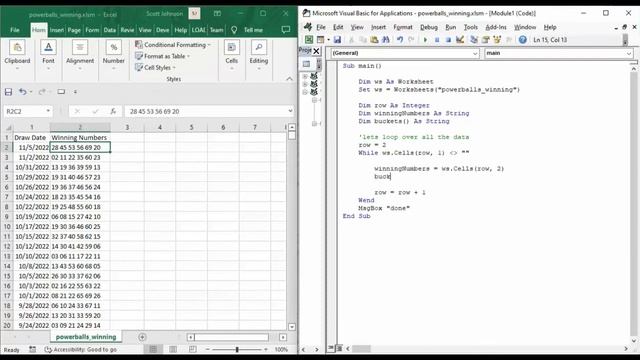Switch to Page Break Preview in status bar
Image resolution: width=640 pixels, height=360 pixels.
click(193, 349)
